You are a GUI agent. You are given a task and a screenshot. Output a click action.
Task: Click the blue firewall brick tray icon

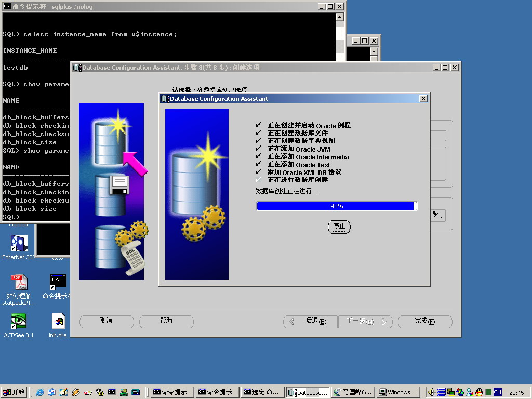[x=441, y=393]
